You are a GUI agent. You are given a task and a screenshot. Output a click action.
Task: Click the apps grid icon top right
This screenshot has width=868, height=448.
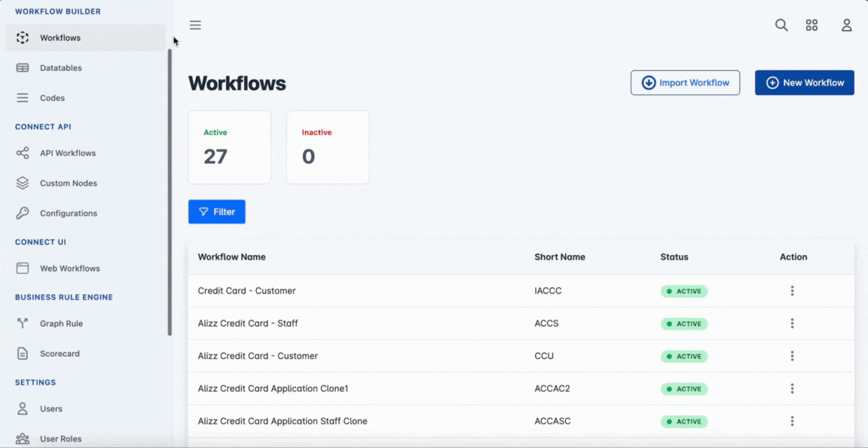coord(811,25)
